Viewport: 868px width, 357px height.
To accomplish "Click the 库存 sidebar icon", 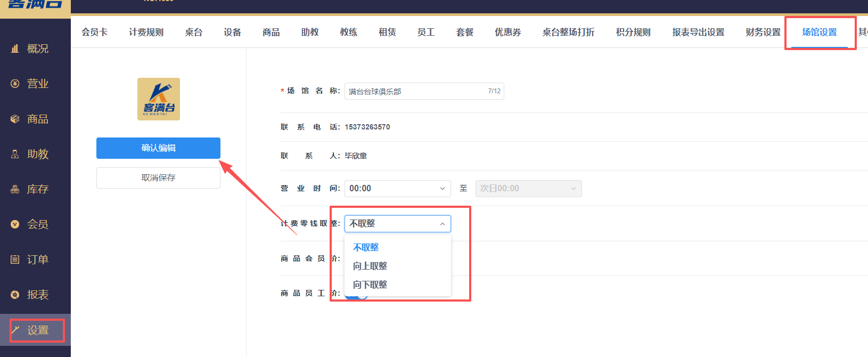I will pyautogui.click(x=15, y=189).
